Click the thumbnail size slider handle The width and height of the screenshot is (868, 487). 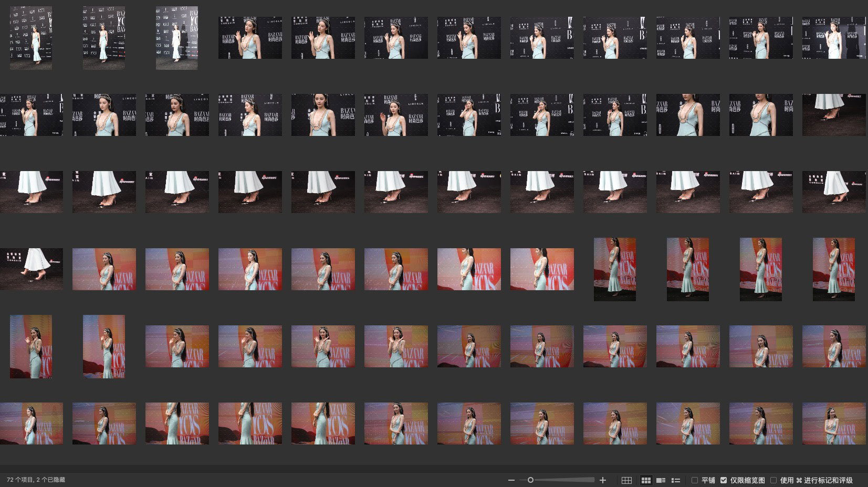click(530, 480)
